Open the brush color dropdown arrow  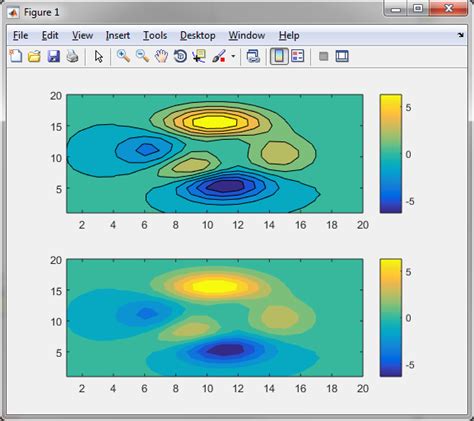click(233, 56)
